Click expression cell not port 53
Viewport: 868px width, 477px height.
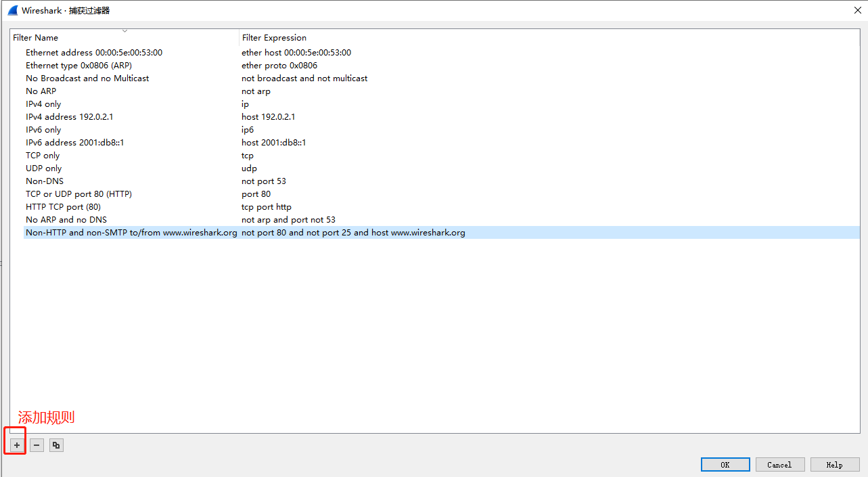click(264, 181)
